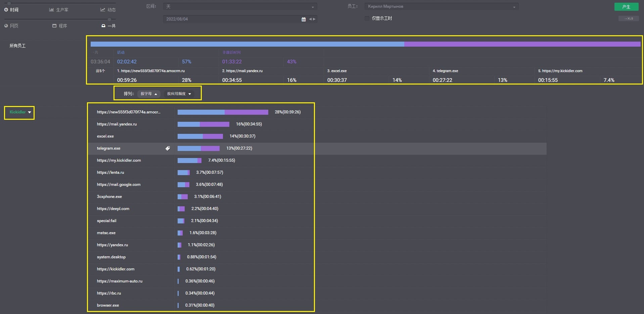Select the 时间 view with clock icon
Viewport: 644px width, 314px height.
(x=11, y=10)
